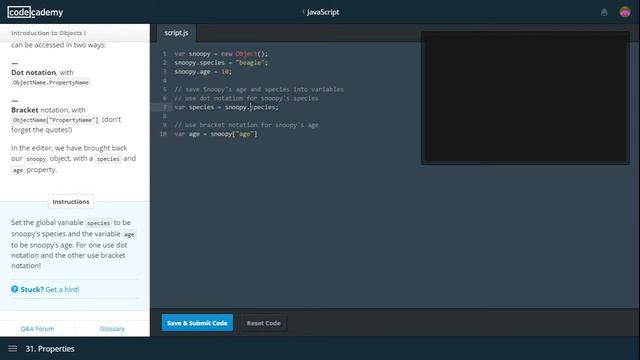
Task: Click ObjectName.PropertyName code snippet
Action: point(51,82)
